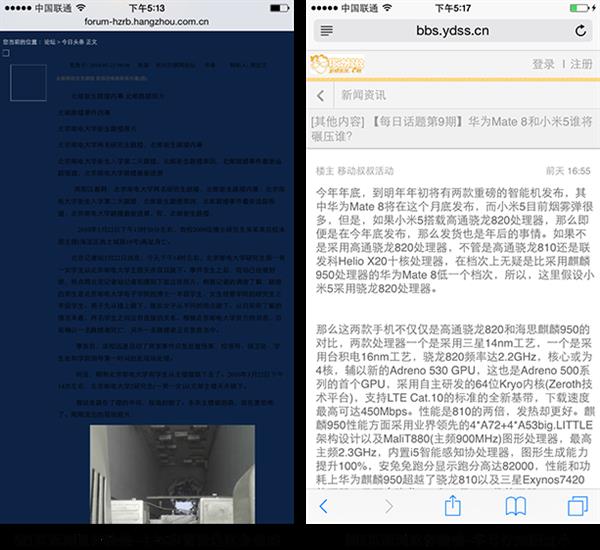The height and width of the screenshot is (550, 600).
Task: Tap the Safari forward arrow
Action: (389, 506)
